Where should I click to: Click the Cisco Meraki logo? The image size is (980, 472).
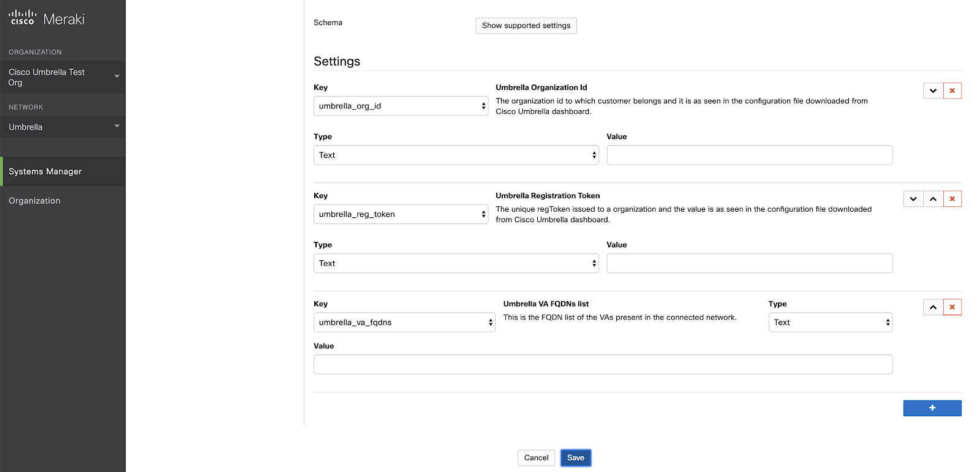coord(47,18)
